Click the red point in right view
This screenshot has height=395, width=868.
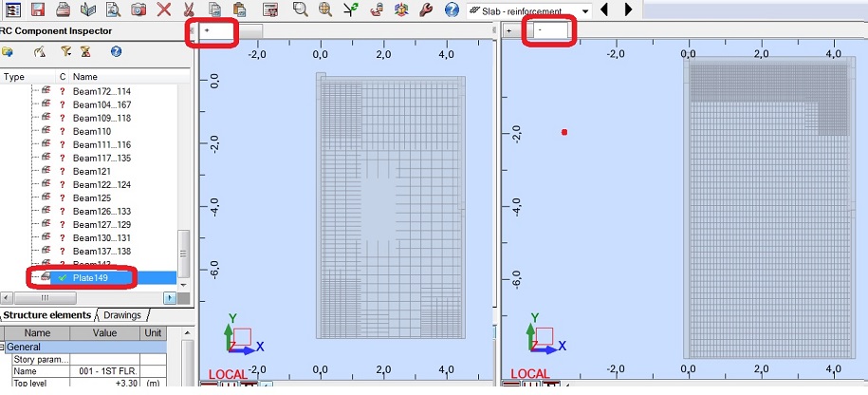pyautogui.click(x=564, y=132)
